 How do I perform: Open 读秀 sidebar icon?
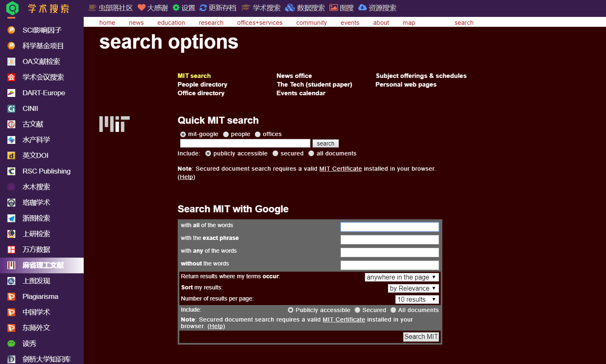12,343
